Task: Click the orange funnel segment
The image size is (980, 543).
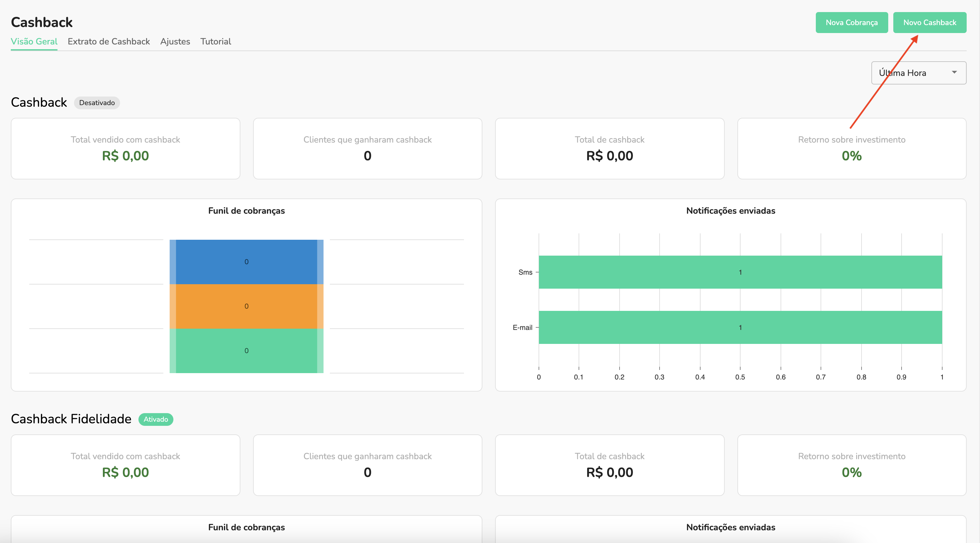Action: tap(246, 306)
